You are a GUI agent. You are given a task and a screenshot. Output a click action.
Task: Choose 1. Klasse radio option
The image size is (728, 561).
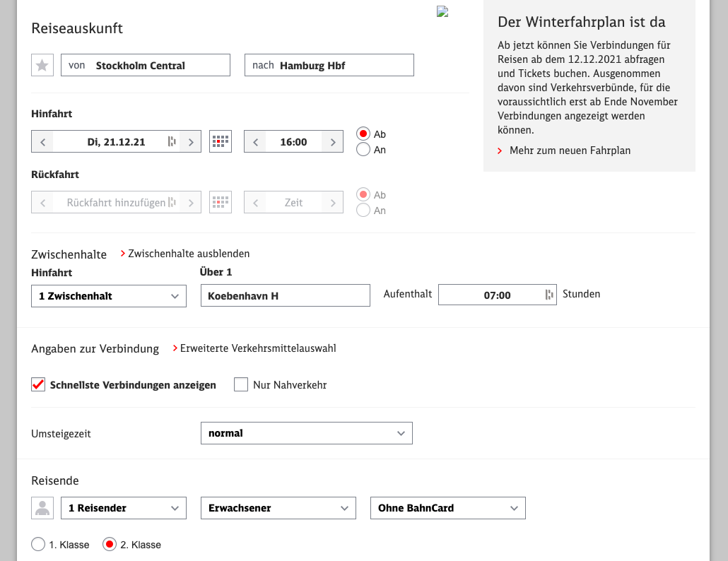pos(38,545)
